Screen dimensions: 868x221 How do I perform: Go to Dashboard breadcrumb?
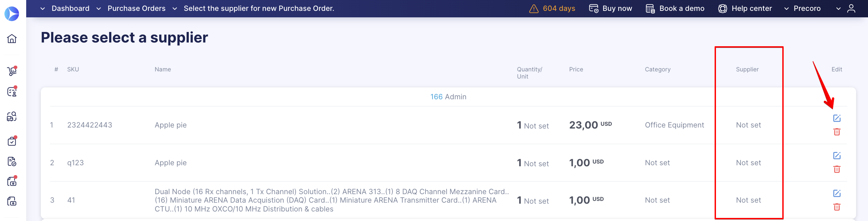(x=70, y=8)
